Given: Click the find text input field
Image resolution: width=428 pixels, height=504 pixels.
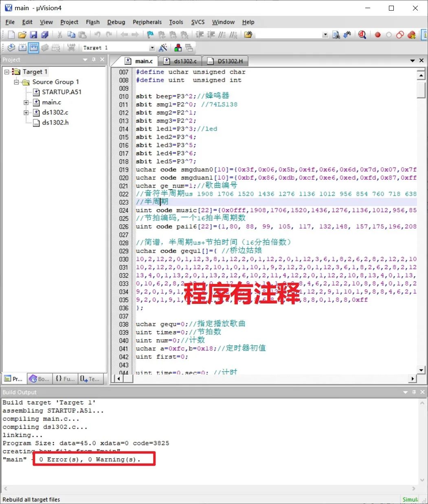Looking at the screenshot, I should point(288,35).
